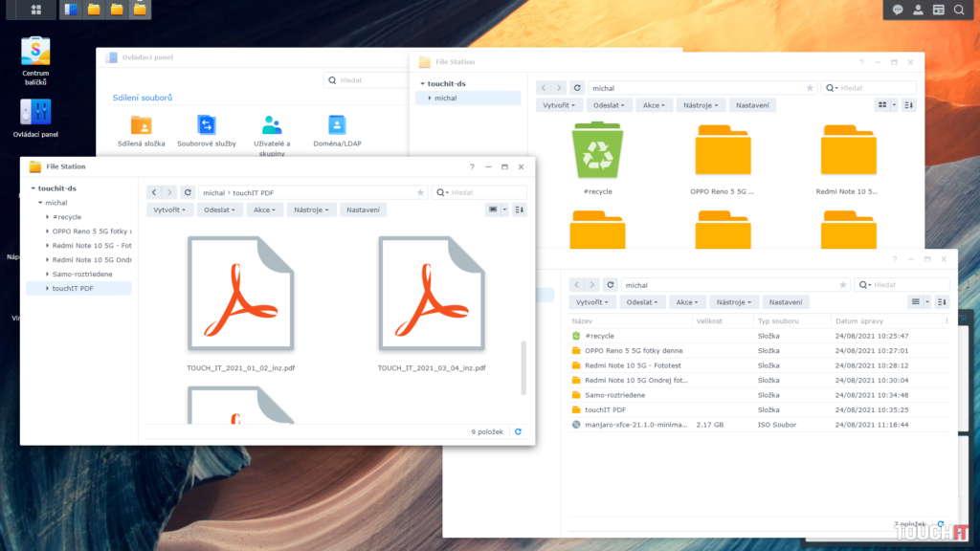Screen dimensions: 980x551
Task: Collapse the touchit-ds tree root in front window
Action: coord(33,188)
